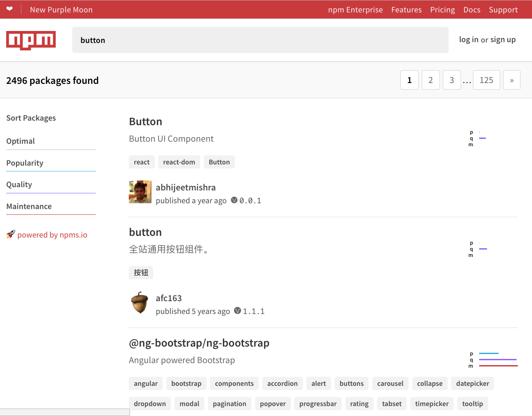Click the 'bootstrap' keyword tag

187,383
